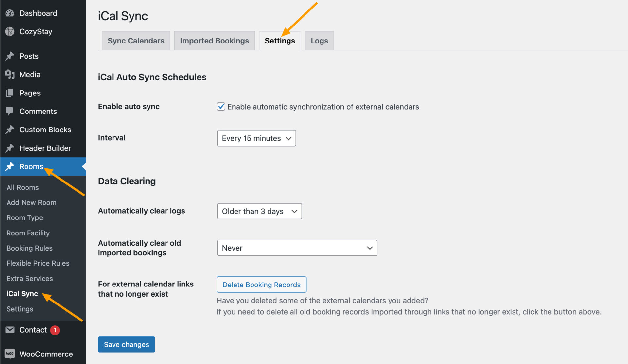The width and height of the screenshot is (628, 364).
Task: Switch to the Logs tab
Action: point(319,40)
